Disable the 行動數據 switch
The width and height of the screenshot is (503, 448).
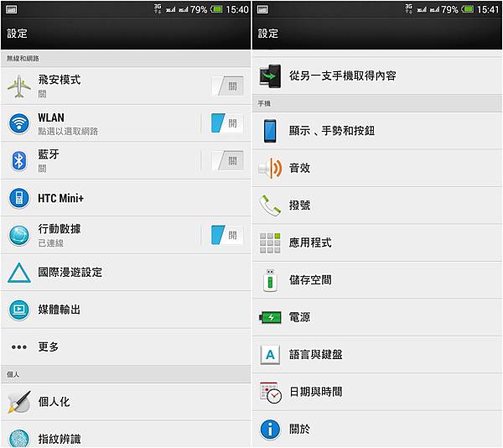(x=227, y=235)
